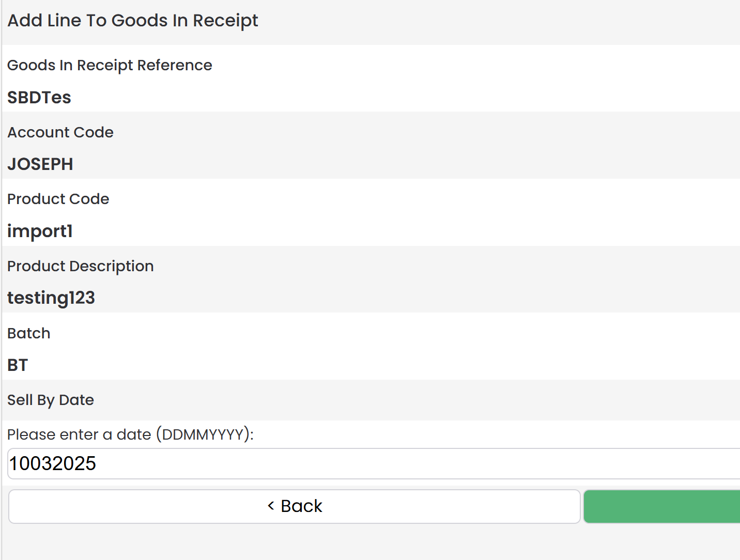Image resolution: width=740 pixels, height=560 pixels.
Task: Click the (DDMMYYYY) format hint
Action: tap(205, 434)
